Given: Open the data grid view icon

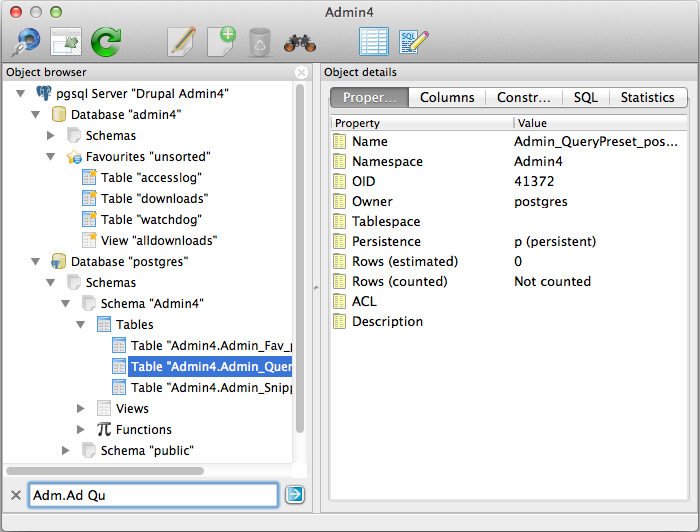Looking at the screenshot, I should [x=374, y=42].
